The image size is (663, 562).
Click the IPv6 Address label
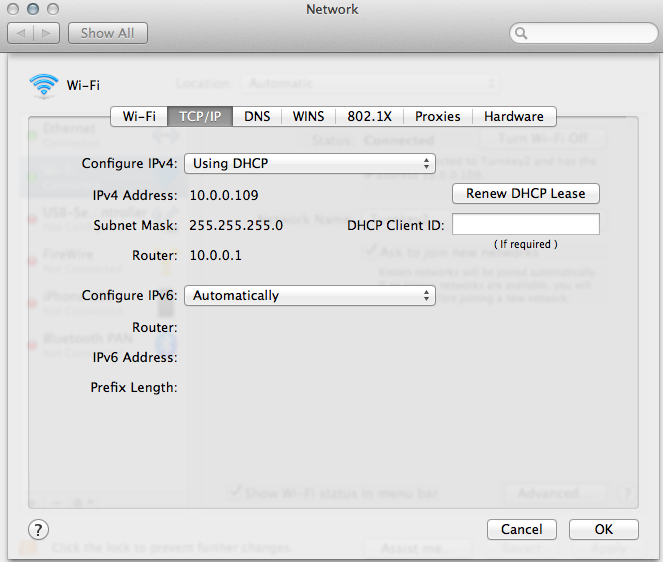[135, 358]
